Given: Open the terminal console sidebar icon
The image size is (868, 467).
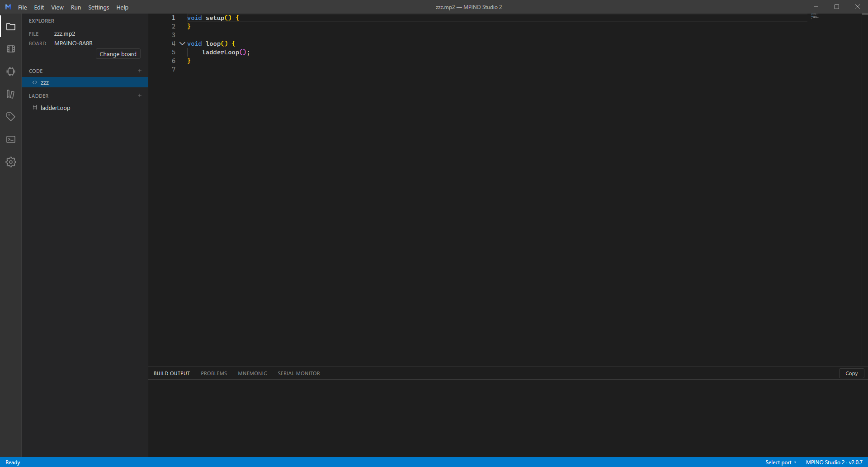Looking at the screenshot, I should (x=11, y=139).
